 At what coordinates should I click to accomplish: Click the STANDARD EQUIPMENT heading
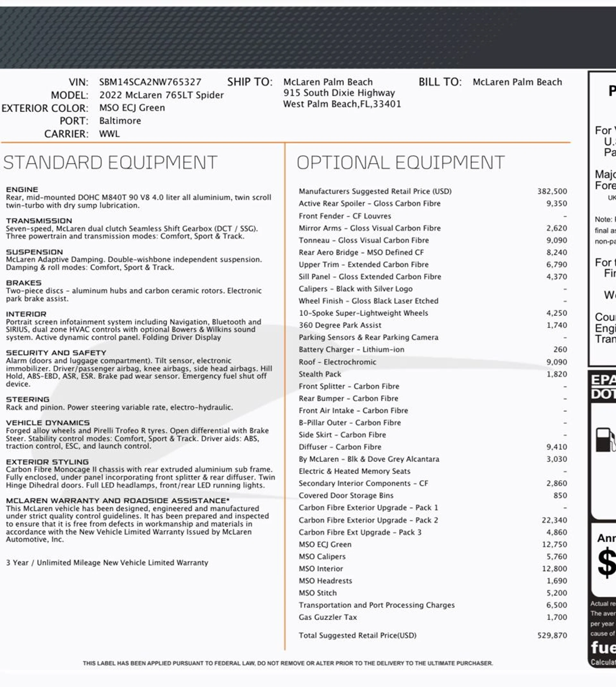click(x=110, y=162)
